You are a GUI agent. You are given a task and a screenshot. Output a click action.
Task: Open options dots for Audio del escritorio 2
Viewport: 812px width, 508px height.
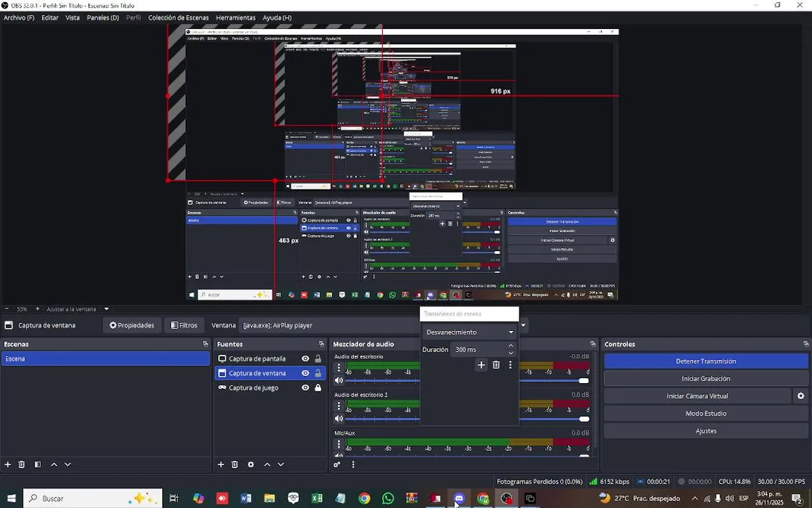coord(338,406)
